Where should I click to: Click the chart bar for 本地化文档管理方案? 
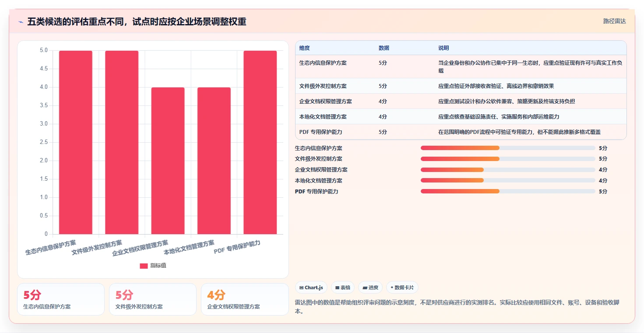click(x=214, y=161)
